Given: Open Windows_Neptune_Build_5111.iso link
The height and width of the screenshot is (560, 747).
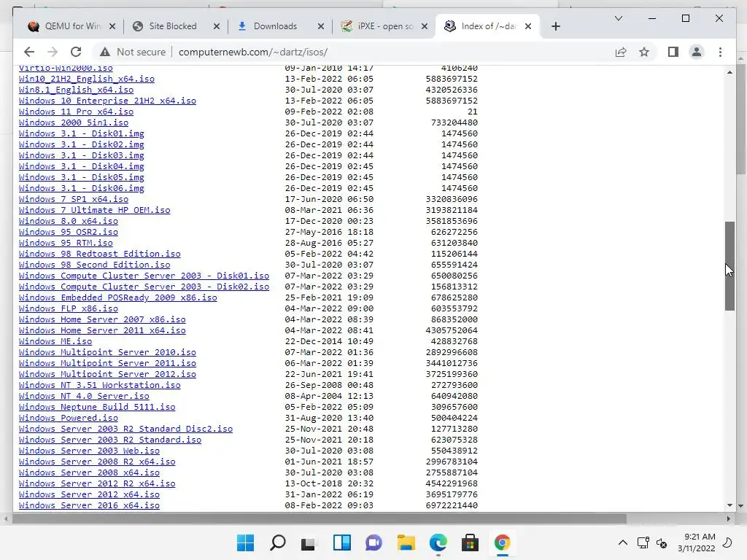Looking at the screenshot, I should tap(97, 407).
